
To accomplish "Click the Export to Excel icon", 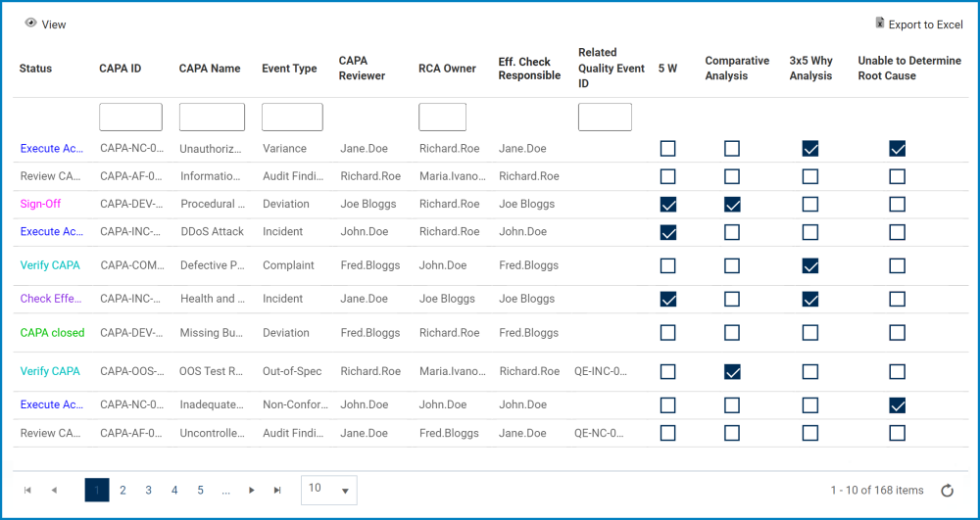I will pyautogui.click(x=880, y=24).
